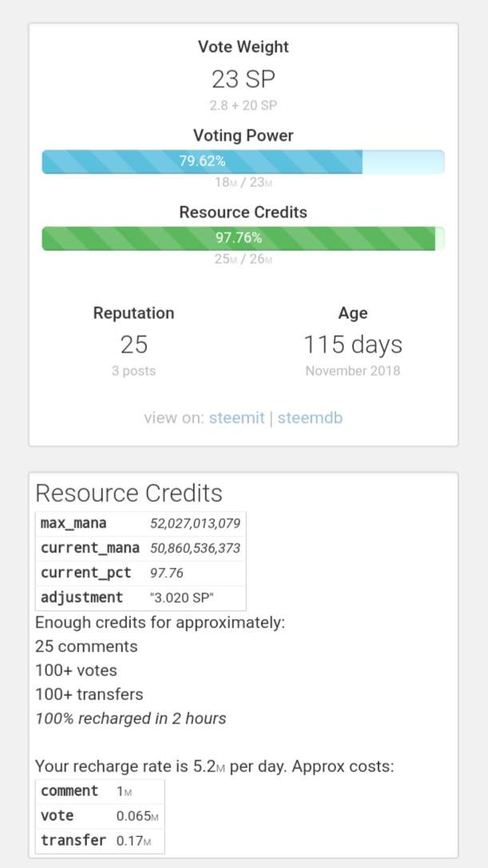488x868 pixels.
Task: Click the 2.8 + 20 SP breakdown text
Action: [x=243, y=106]
